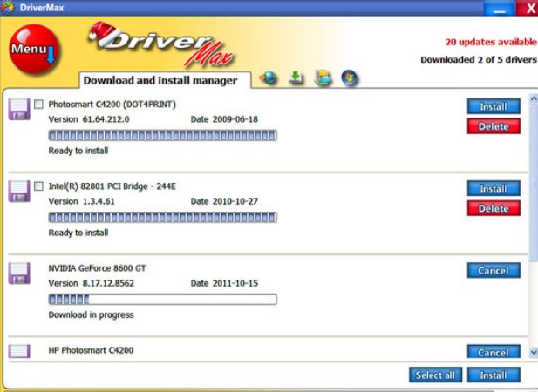The height and width of the screenshot is (392, 538).
Task: Click 'Date 2009-06-18' text
Action: 224,119
